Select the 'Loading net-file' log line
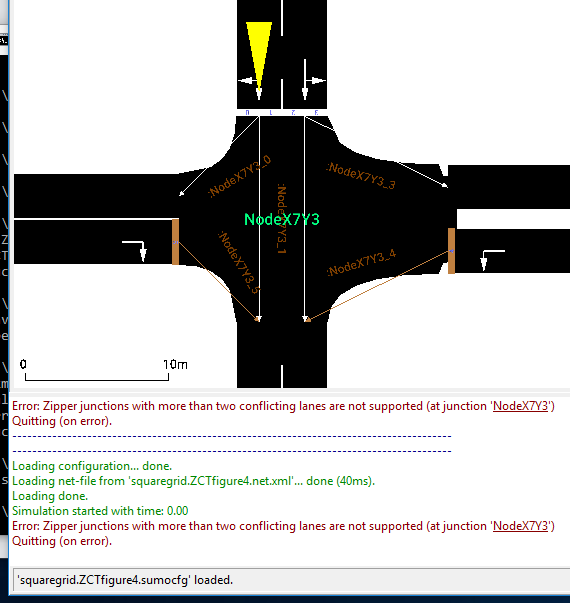The image size is (570, 603). click(193, 481)
